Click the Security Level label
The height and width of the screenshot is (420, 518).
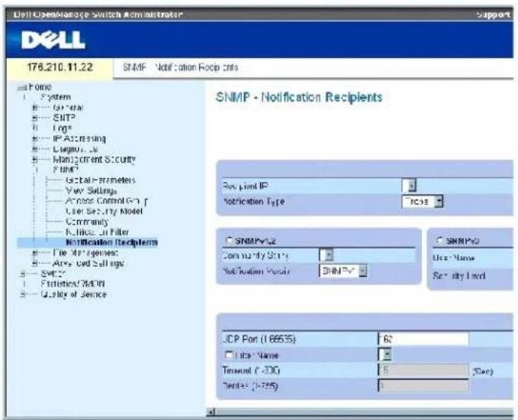458,276
